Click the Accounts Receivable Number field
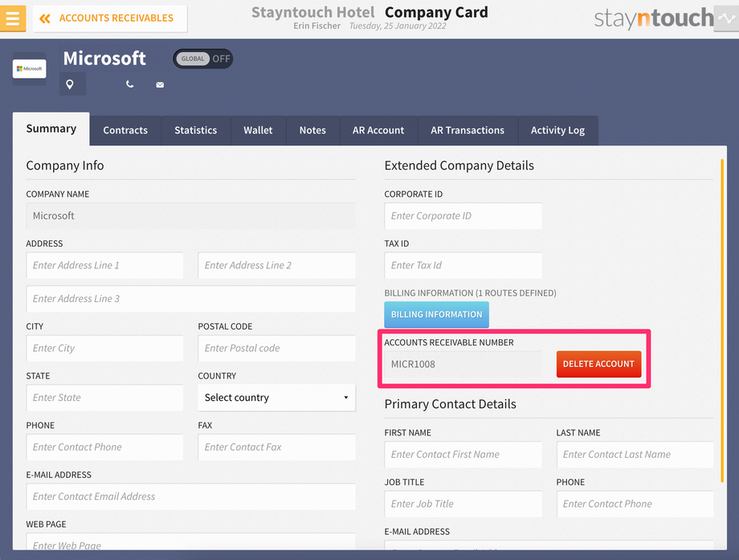The width and height of the screenshot is (739, 560). 463,365
